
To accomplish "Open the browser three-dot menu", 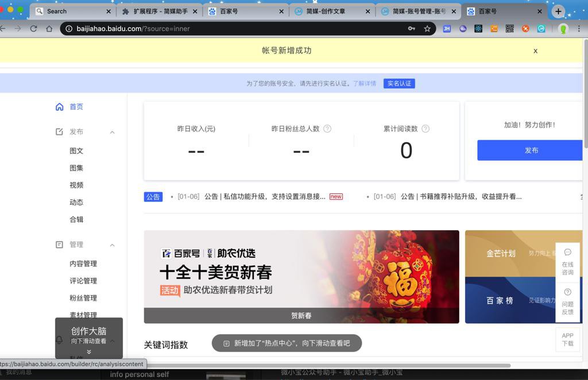I will click(579, 29).
